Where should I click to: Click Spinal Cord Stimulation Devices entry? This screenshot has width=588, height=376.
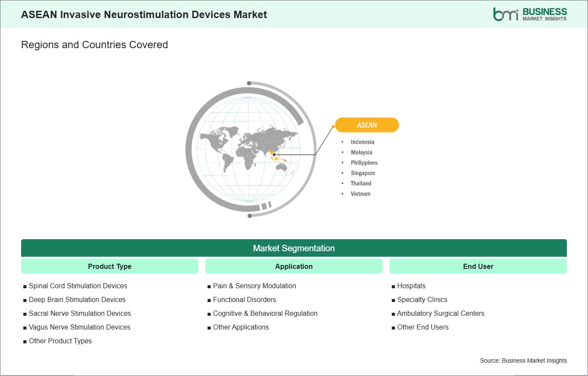78,286
